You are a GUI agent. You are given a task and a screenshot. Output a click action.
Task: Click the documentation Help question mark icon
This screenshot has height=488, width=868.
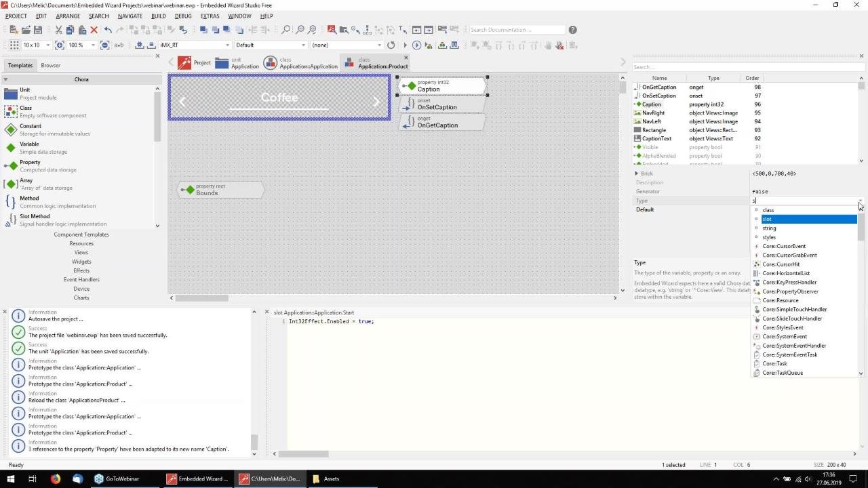tap(573, 30)
